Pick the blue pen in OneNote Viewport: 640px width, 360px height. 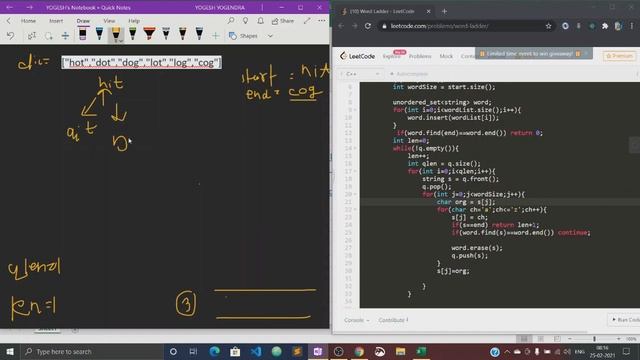pos(99,34)
